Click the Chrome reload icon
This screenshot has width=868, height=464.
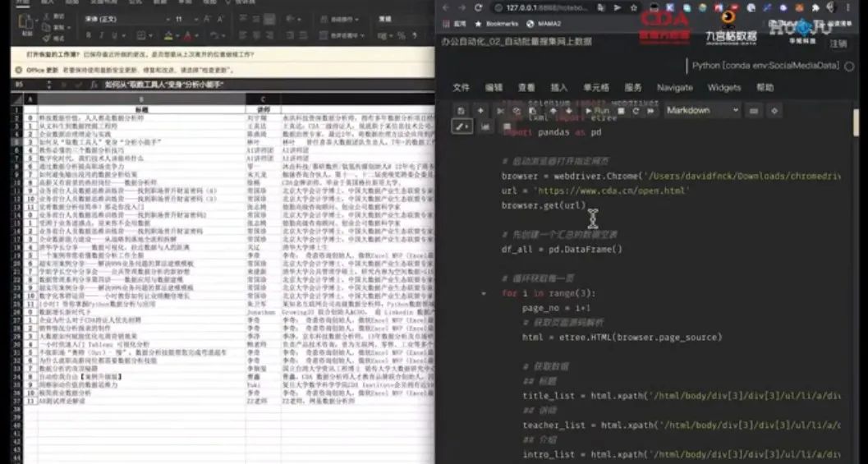pos(478,7)
